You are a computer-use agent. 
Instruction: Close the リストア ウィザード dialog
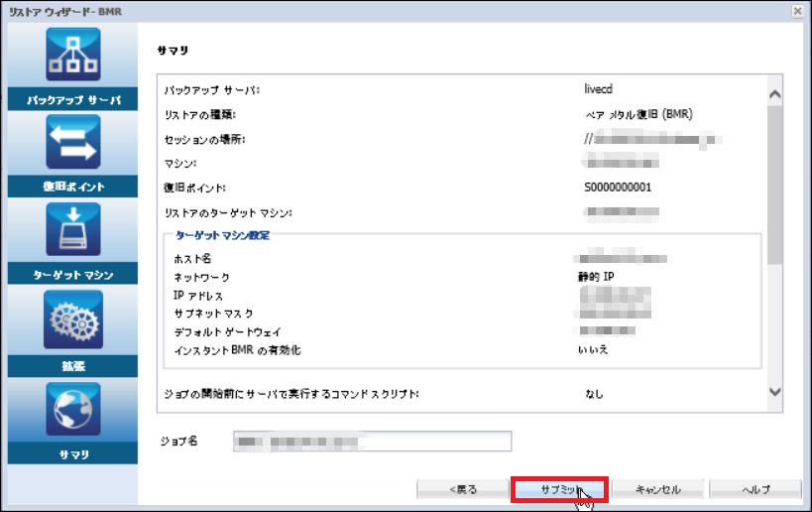tap(797, 11)
